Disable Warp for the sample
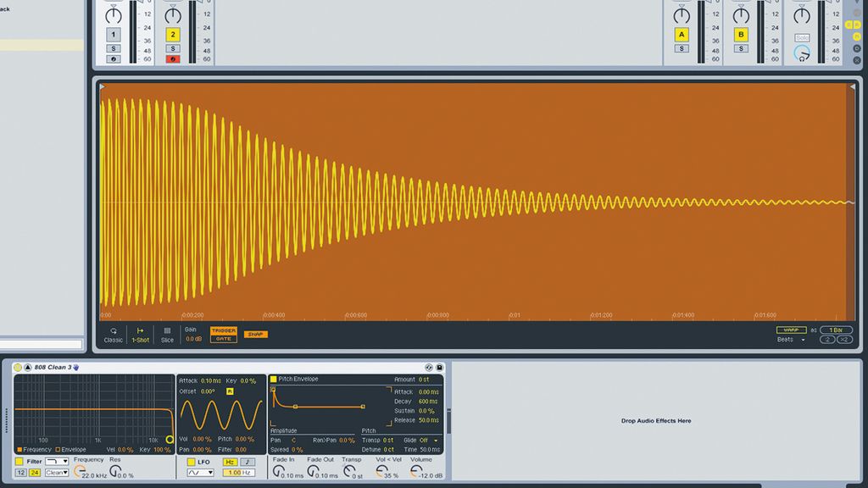Viewport: 868px width, 488px height. pos(792,330)
